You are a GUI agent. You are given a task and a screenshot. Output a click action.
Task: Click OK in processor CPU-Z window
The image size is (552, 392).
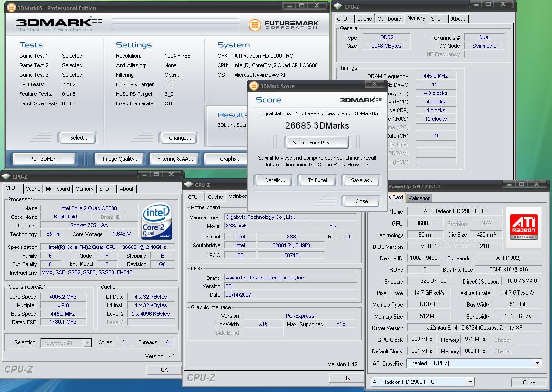click(x=164, y=370)
